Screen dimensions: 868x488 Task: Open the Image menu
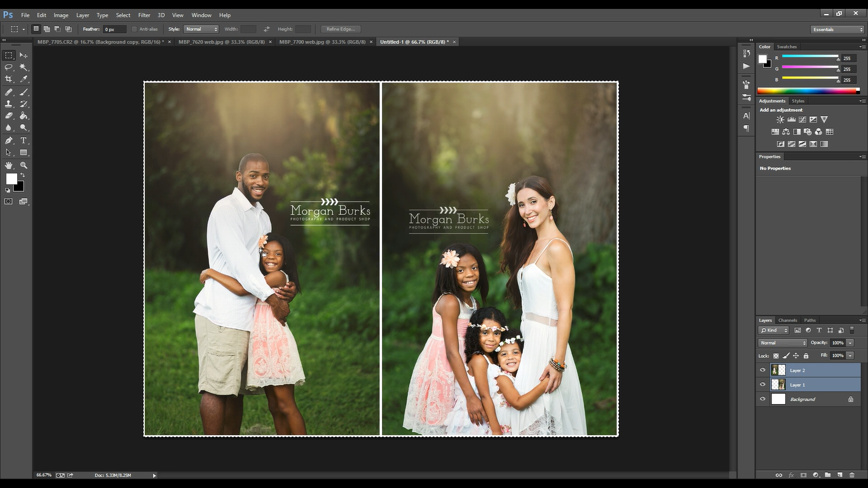point(61,15)
